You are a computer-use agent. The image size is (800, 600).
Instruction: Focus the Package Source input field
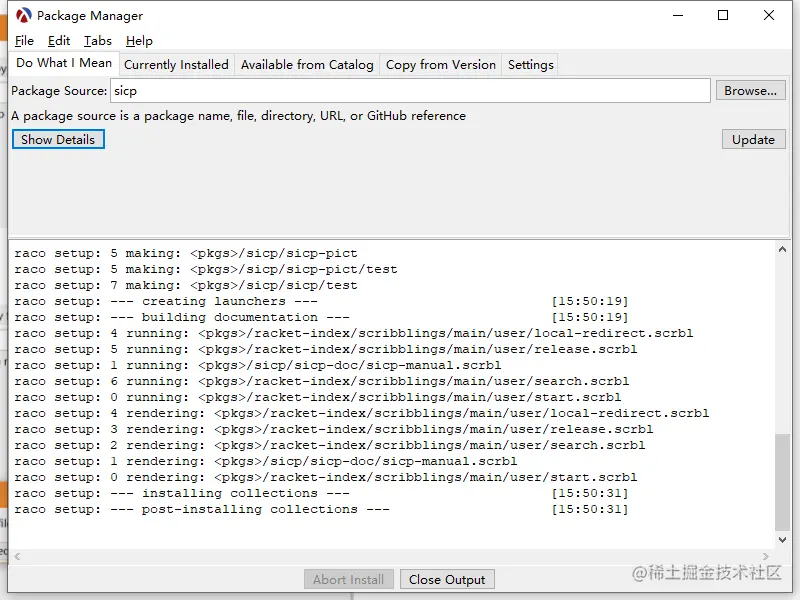[410, 91]
